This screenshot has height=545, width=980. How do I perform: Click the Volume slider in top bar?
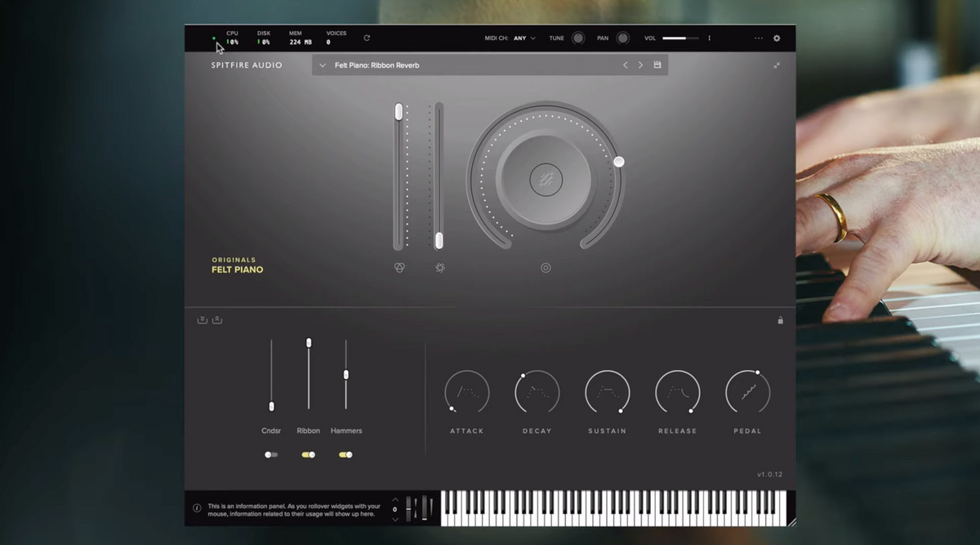pos(679,38)
